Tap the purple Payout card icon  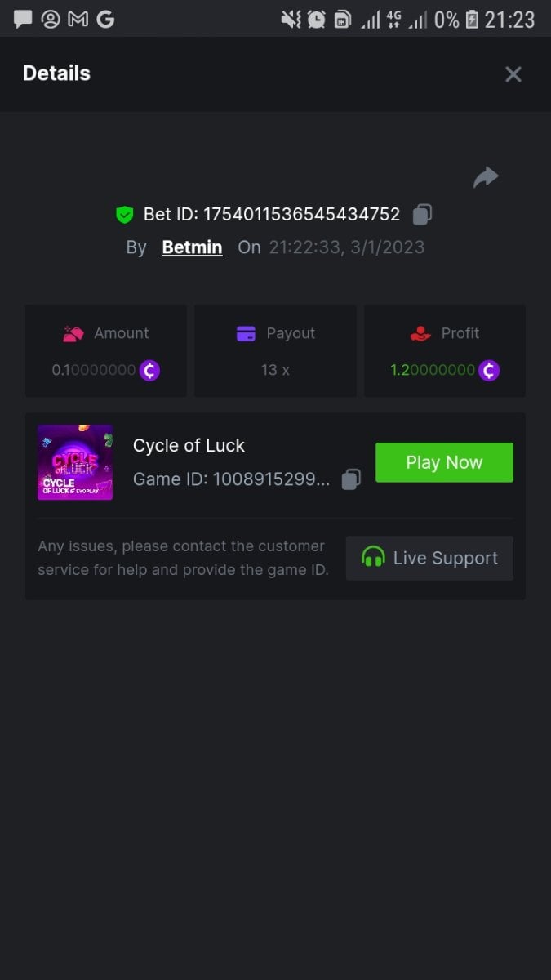click(246, 333)
